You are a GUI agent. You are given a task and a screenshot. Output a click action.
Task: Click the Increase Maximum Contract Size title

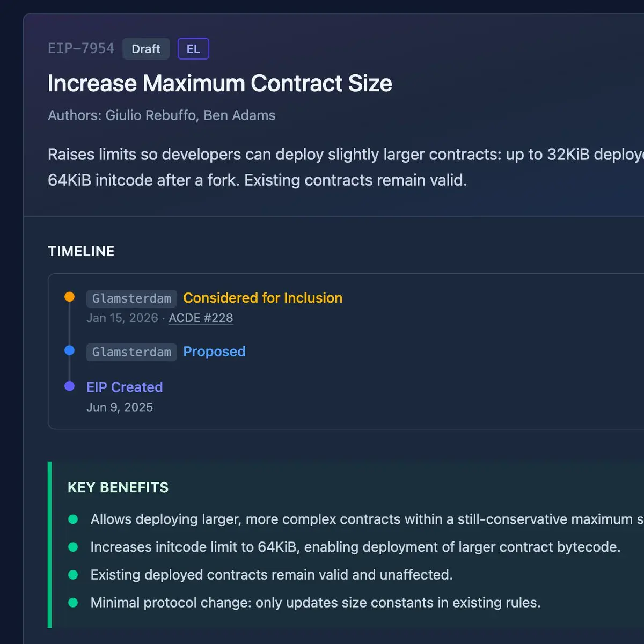[219, 83]
